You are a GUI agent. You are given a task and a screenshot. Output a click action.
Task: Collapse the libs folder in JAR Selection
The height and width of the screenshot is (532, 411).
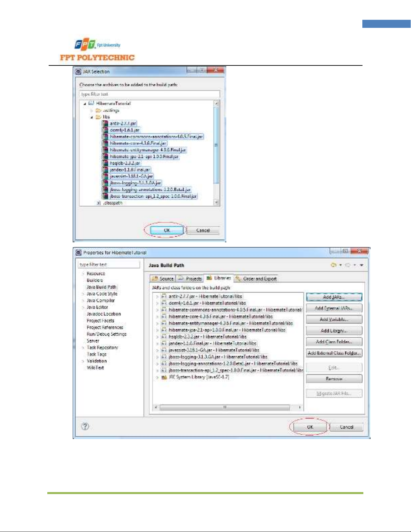pyautogui.click(x=91, y=117)
